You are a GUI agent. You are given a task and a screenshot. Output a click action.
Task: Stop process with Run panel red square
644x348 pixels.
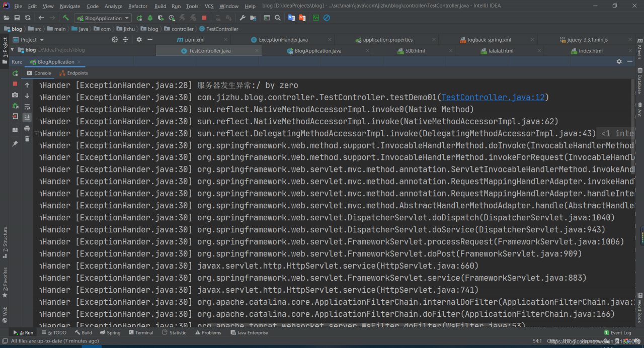[x=15, y=84]
